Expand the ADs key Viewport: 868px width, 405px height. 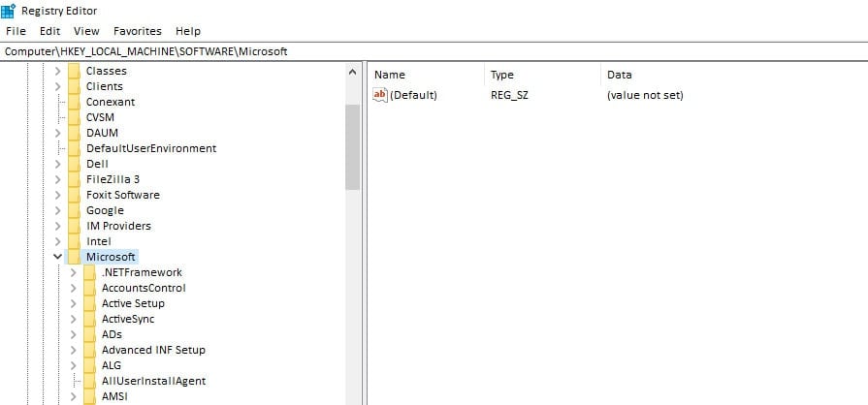click(73, 334)
